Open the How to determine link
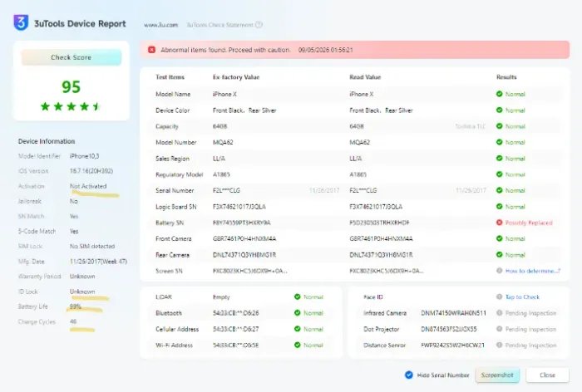Image resolution: width=582 pixels, height=392 pixels. click(x=533, y=271)
